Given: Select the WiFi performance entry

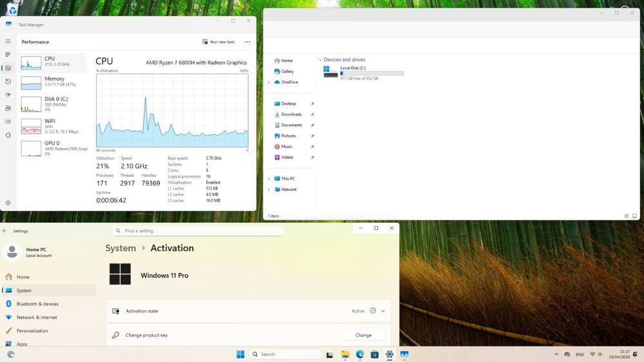Looking at the screenshot, I should (x=53, y=126).
